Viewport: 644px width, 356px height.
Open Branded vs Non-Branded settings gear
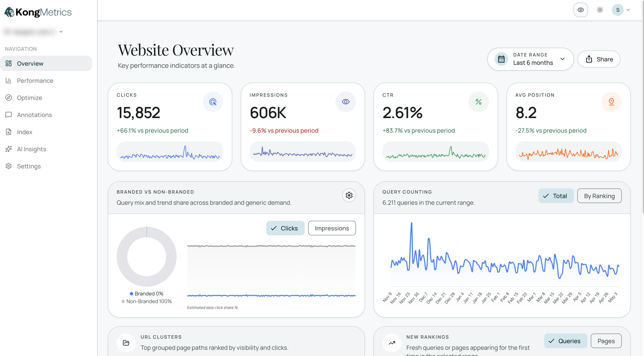pyautogui.click(x=349, y=195)
